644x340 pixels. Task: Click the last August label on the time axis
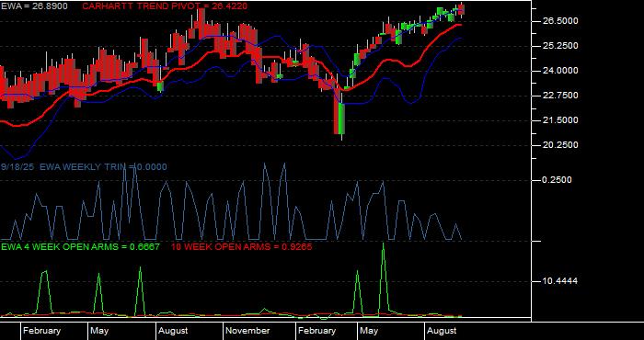point(442,331)
